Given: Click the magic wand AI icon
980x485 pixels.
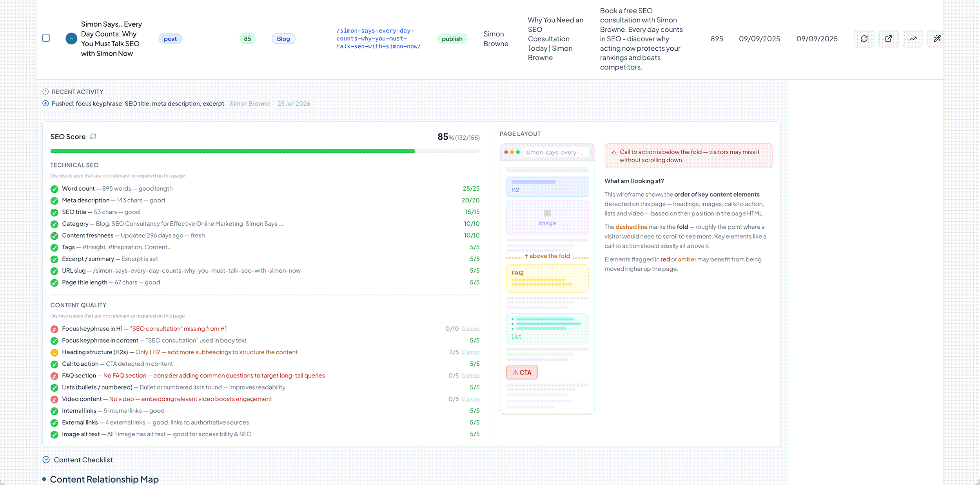Looking at the screenshot, I should [x=936, y=38].
